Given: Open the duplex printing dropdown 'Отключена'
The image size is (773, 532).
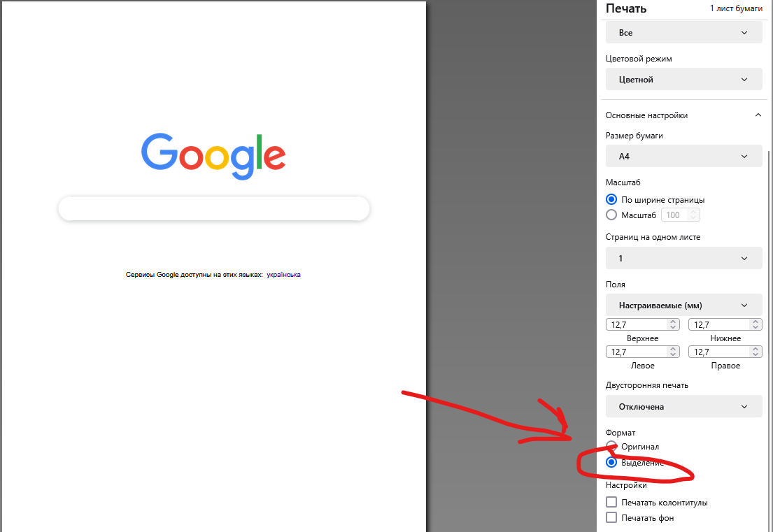Looking at the screenshot, I should (x=683, y=407).
